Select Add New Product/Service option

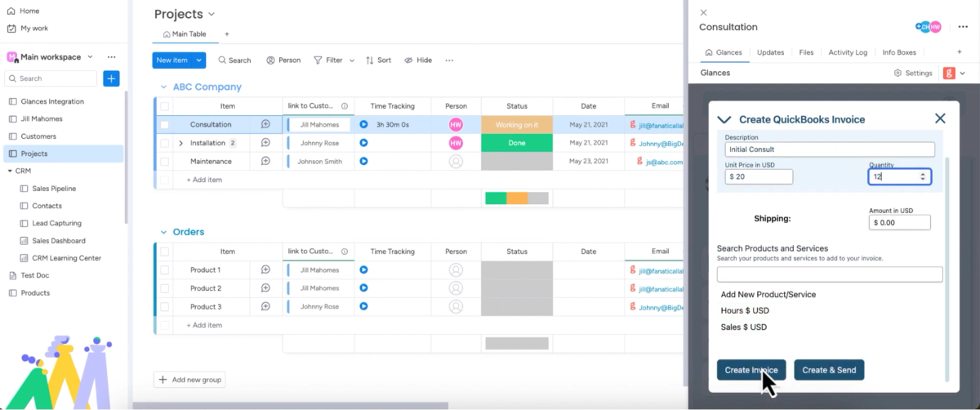(x=768, y=295)
